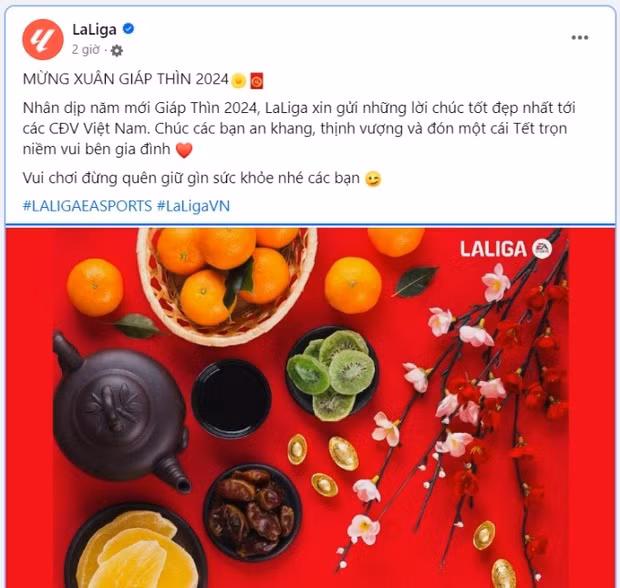Click the LaLiga page name link
This screenshot has width=620, height=588.
point(94,29)
